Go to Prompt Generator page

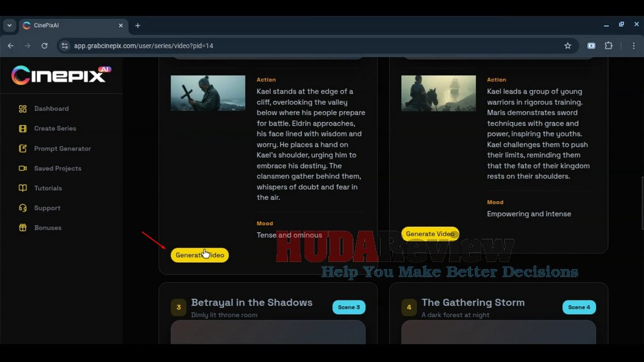62,148
